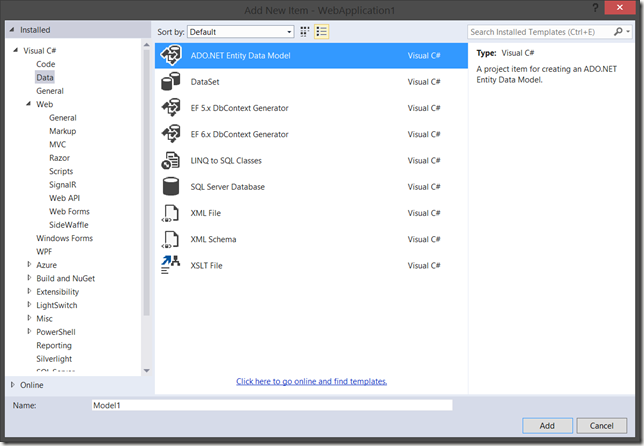Select the EF 6.x DbContext Generator icon
Screen dimensions: 644x446
(x=171, y=134)
